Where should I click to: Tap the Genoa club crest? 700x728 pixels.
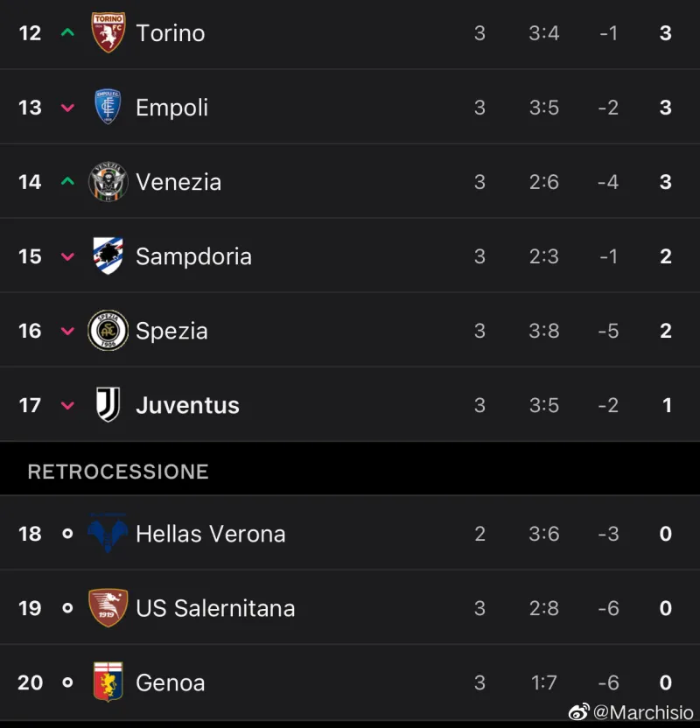click(x=108, y=682)
